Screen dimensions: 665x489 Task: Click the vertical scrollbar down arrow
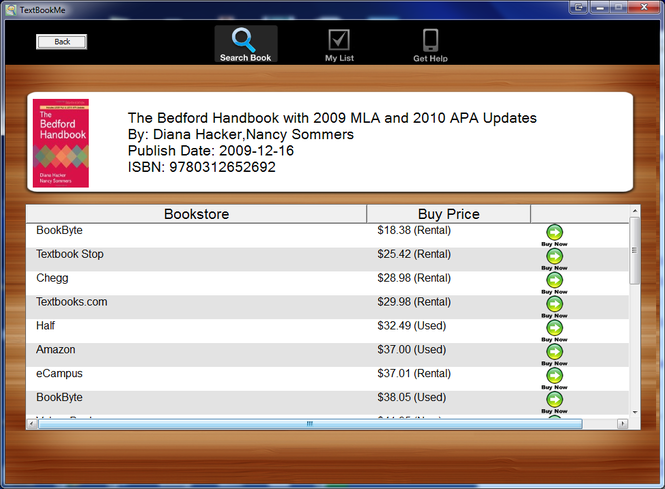coord(634,411)
